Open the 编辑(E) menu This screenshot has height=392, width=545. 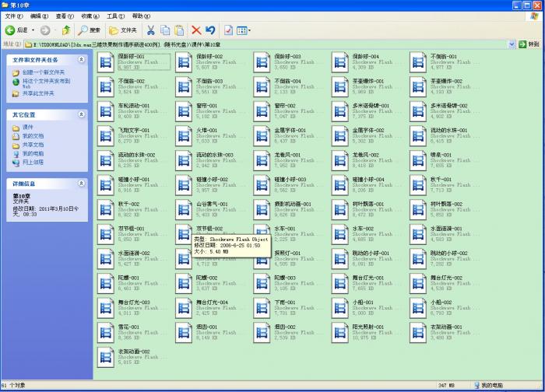[39, 16]
